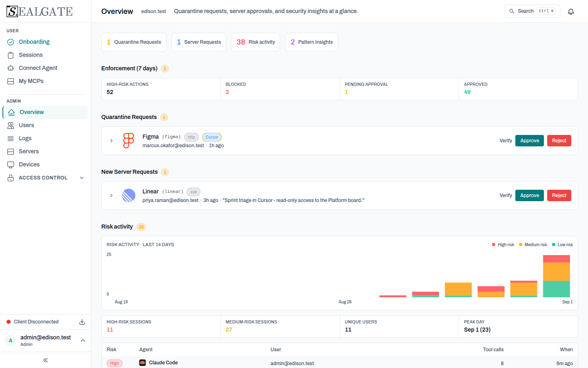Screen dimensions: 588x368
Task: Approve the Linear server request
Action: pyautogui.click(x=530, y=195)
